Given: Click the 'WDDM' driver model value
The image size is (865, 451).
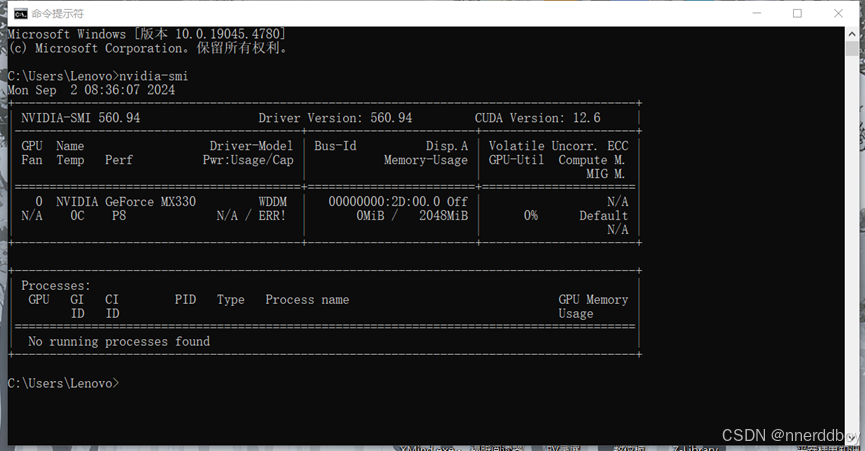Looking at the screenshot, I should pos(273,202).
